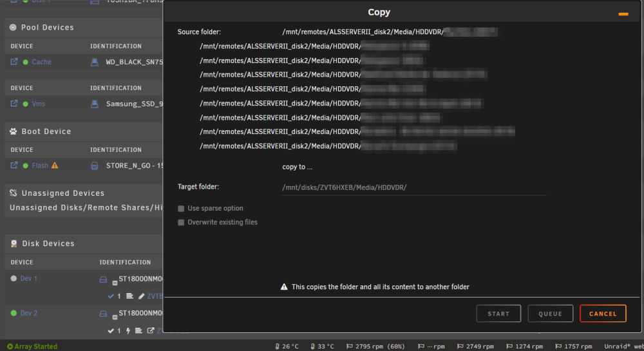644x351 pixels.
Task: Browse Cache with the external-link icon
Action: pyautogui.click(x=14, y=62)
